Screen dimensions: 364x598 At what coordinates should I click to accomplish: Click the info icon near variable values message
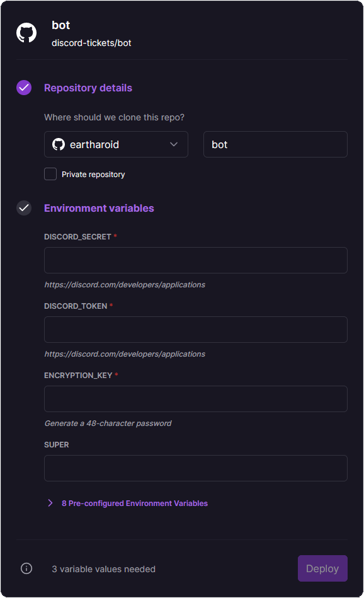click(26, 568)
